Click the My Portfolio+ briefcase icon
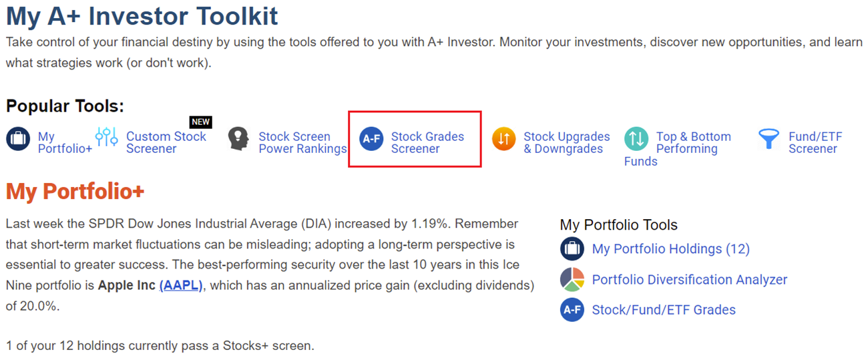This screenshot has width=868, height=364. 18,140
